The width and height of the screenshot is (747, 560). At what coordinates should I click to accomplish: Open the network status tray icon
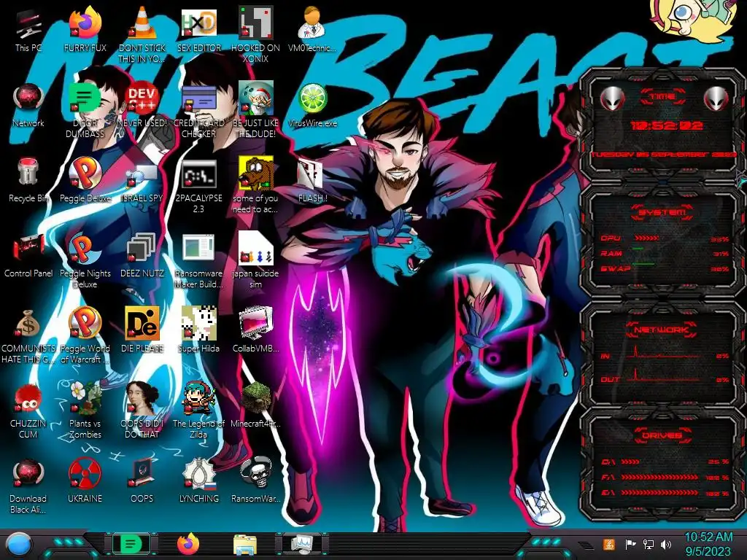point(649,544)
